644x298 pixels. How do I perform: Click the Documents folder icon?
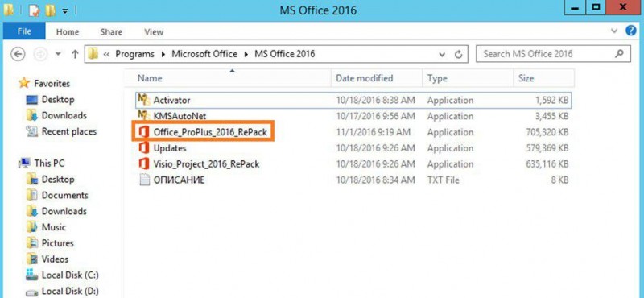[32, 195]
